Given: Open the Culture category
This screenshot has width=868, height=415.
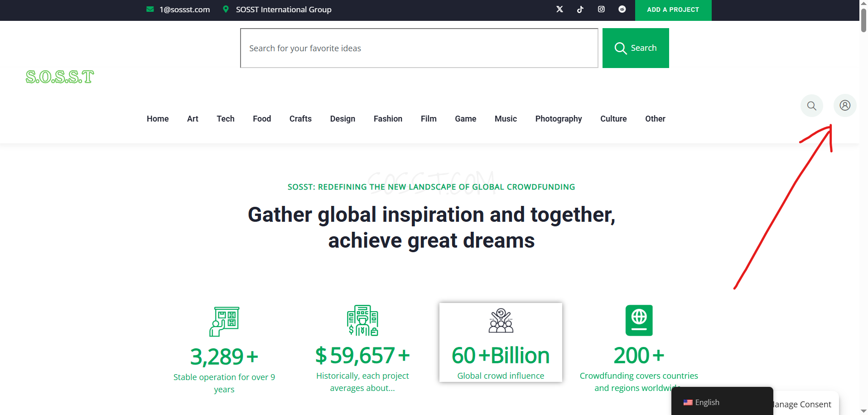Looking at the screenshot, I should (613, 119).
